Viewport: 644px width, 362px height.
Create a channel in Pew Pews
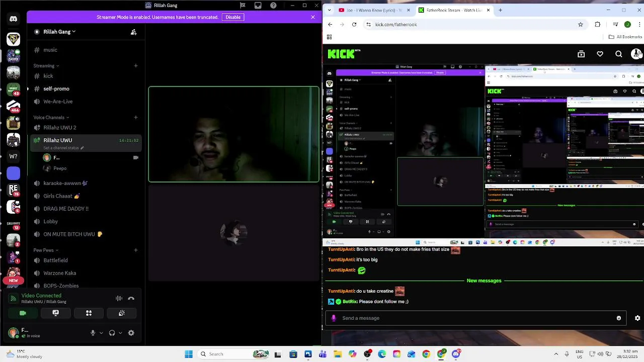click(x=136, y=250)
